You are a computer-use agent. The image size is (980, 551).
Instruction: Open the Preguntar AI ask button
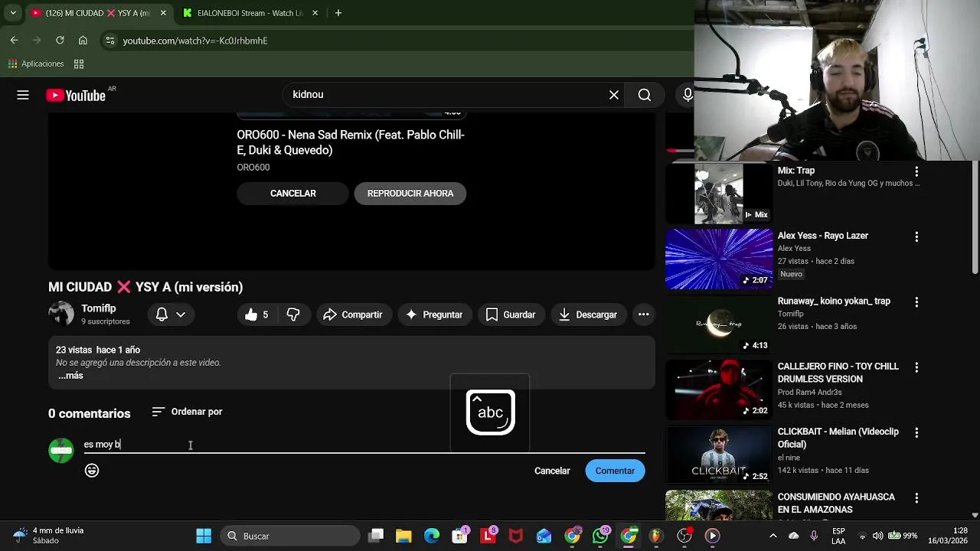[x=434, y=315]
